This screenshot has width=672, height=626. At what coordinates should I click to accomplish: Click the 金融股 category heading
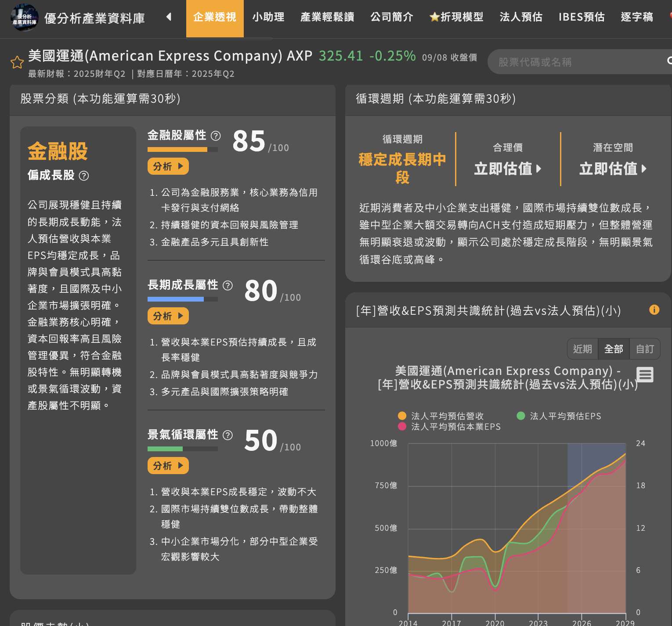tap(58, 151)
